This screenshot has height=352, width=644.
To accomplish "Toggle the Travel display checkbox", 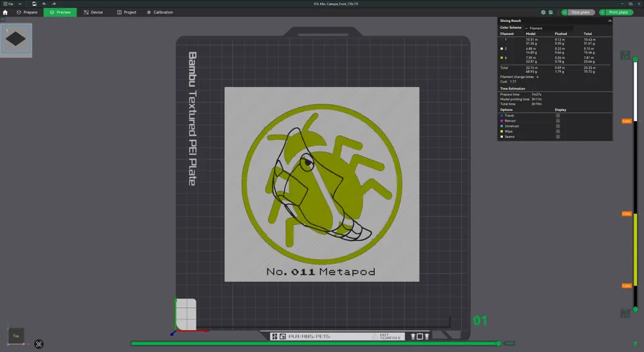I will (558, 115).
